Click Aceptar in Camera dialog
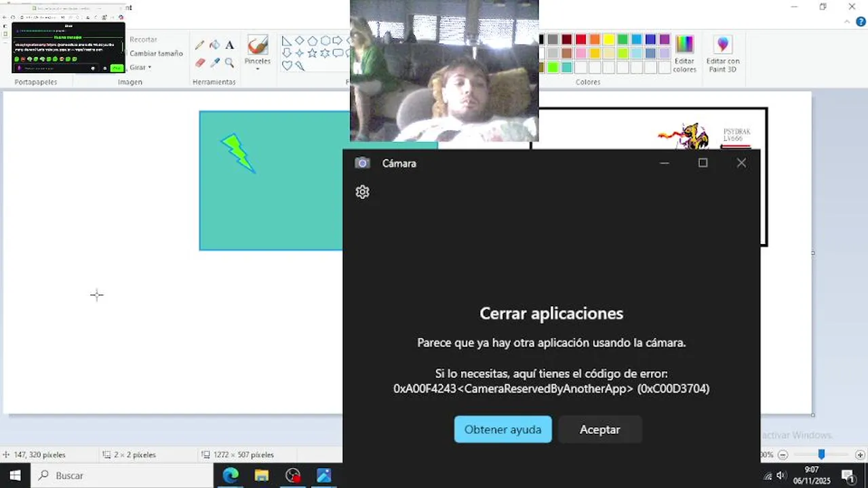Image resolution: width=868 pixels, height=488 pixels. coord(599,429)
